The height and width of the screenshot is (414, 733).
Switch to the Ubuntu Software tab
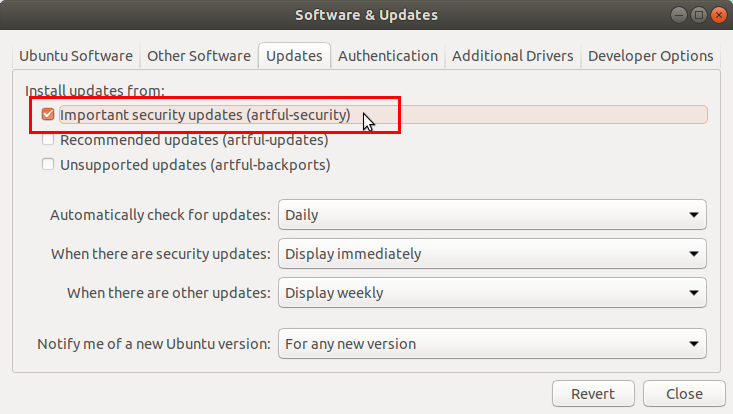point(75,56)
